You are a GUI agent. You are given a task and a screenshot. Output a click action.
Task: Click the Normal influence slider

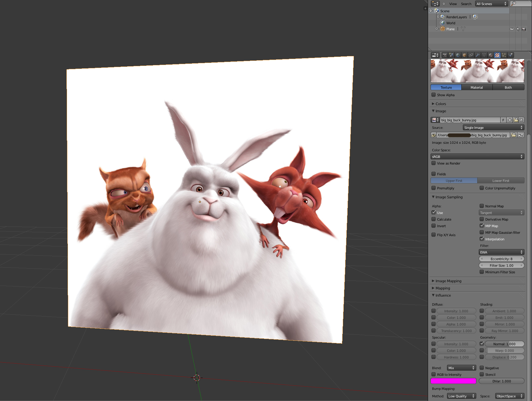pos(504,344)
